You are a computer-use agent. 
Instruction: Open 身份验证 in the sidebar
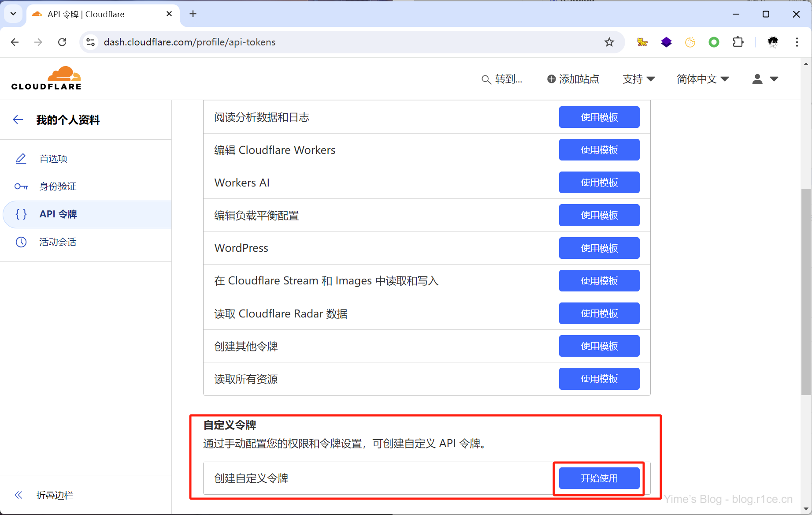pos(57,187)
